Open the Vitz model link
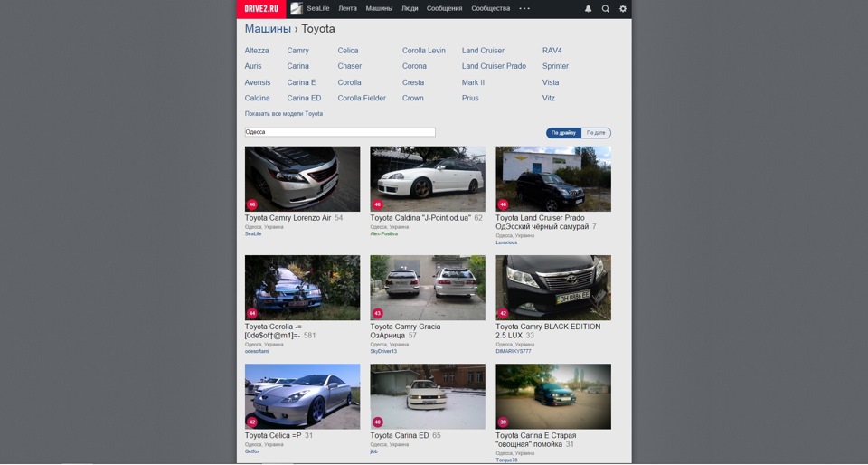 [x=548, y=98]
